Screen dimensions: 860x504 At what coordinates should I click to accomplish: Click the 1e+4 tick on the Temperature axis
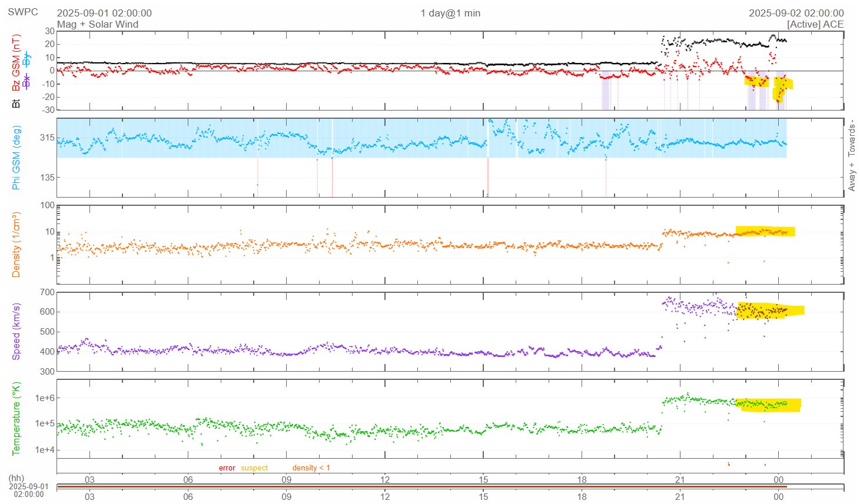pos(45,450)
